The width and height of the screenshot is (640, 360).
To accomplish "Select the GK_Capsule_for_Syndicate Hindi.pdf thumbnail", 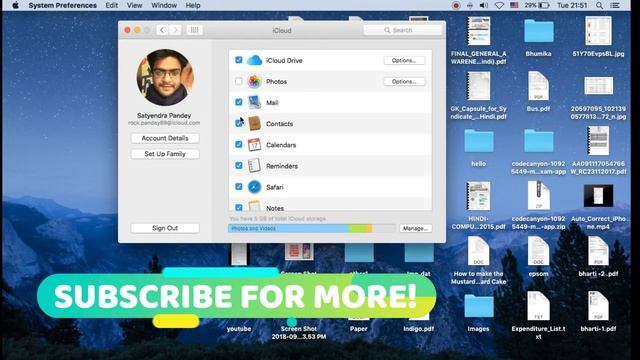I will [x=478, y=86].
